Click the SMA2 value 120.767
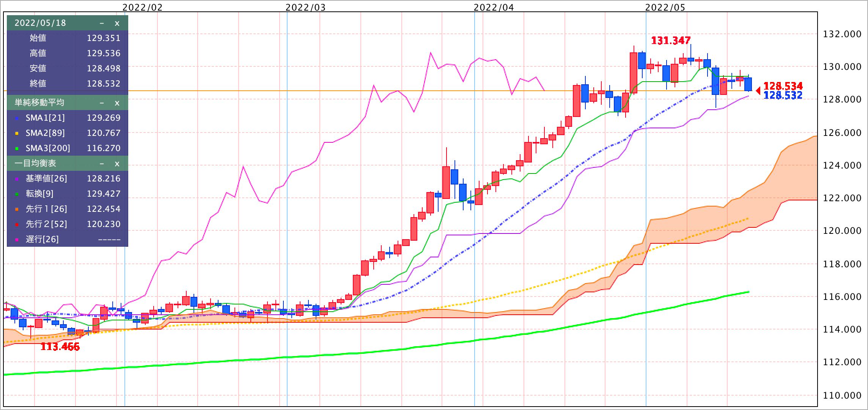This screenshot has width=868, height=410. 104,133
